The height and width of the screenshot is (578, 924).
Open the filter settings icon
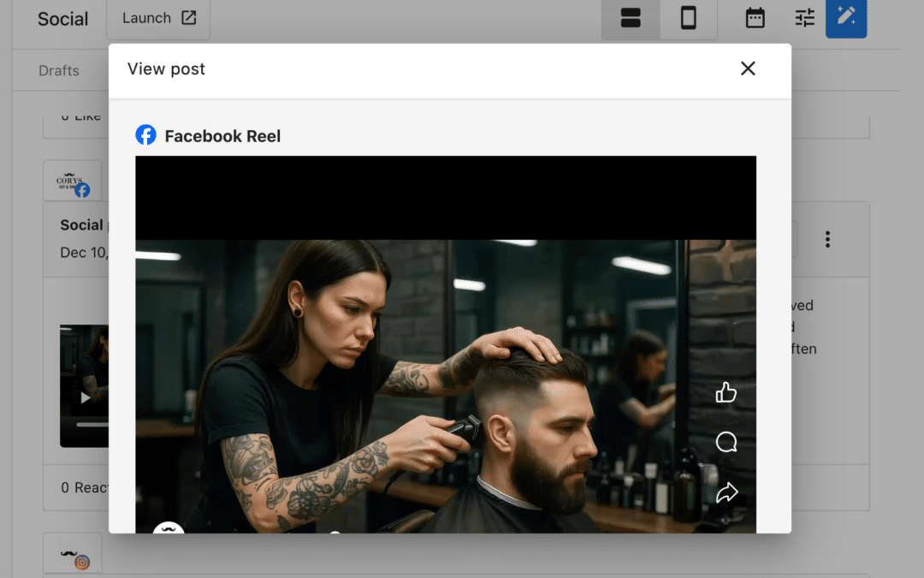tap(803, 18)
